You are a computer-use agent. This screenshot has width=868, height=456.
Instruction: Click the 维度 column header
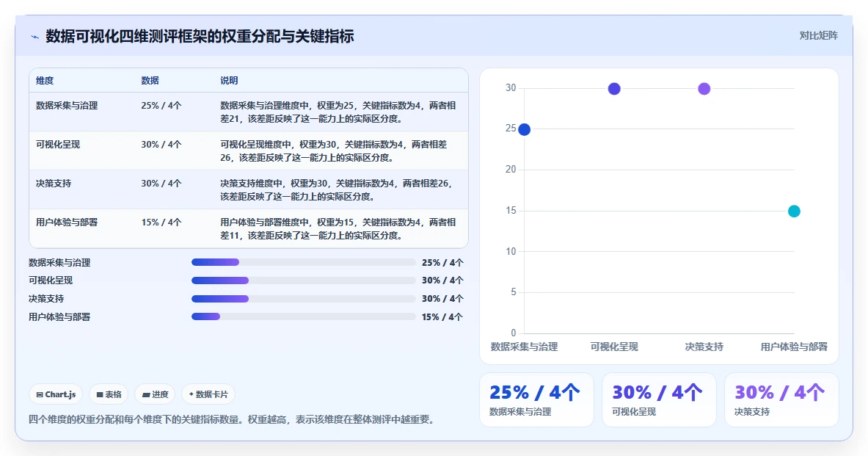pyautogui.click(x=45, y=80)
